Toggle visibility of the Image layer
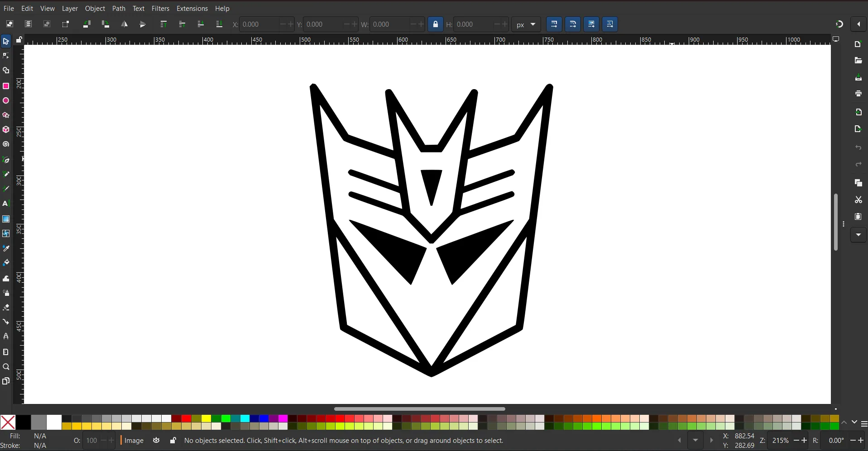868x451 pixels. (x=156, y=441)
